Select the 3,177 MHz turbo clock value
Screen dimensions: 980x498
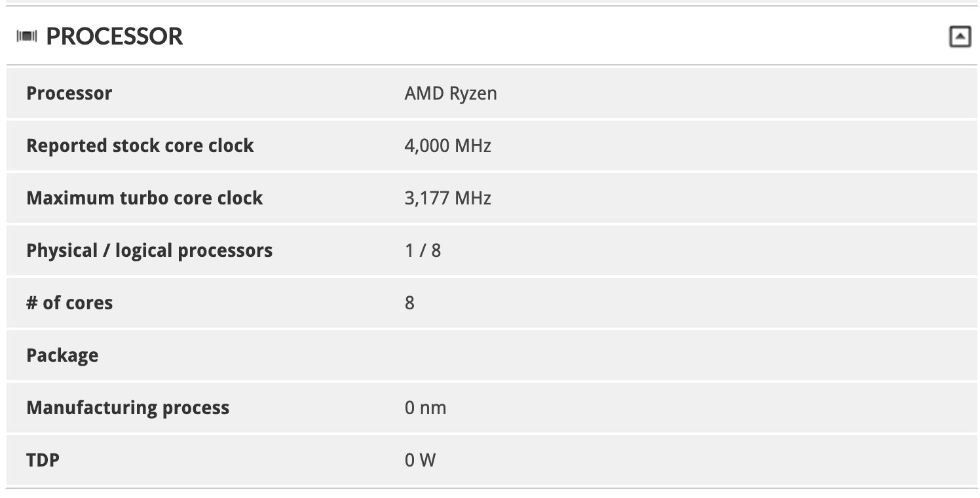pos(447,198)
